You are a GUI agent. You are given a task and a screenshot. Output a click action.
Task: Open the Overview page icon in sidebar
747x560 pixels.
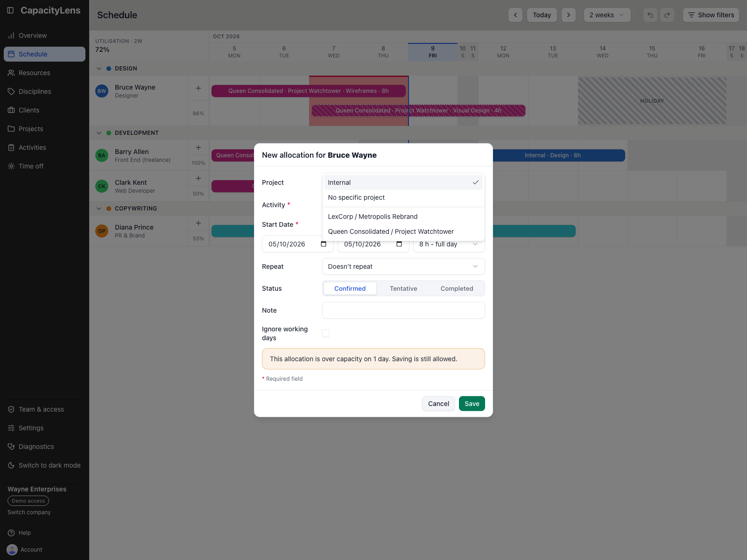[x=11, y=35]
